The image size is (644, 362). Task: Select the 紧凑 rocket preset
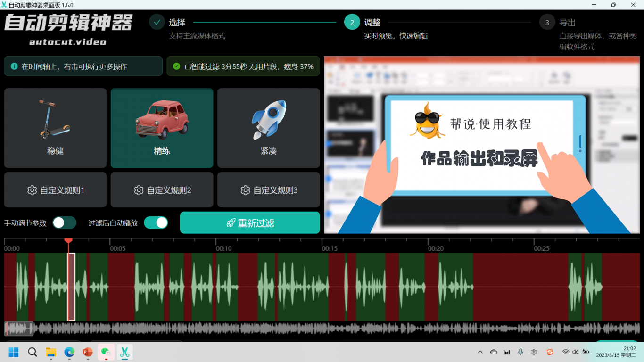[x=268, y=128]
